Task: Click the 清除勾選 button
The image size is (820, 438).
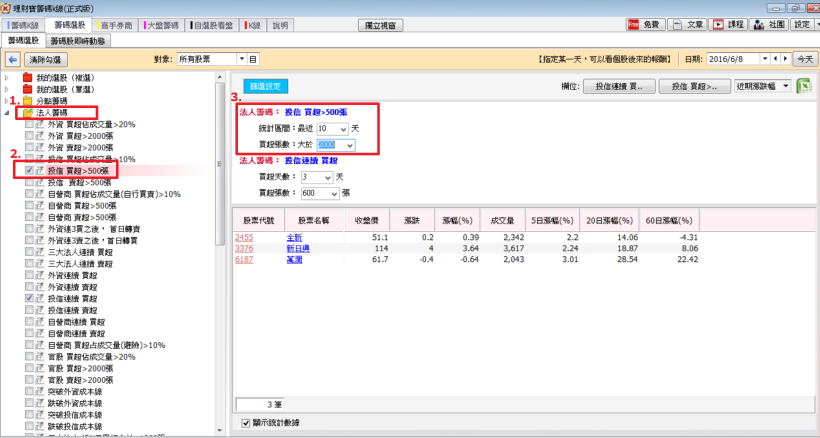Action: (45, 60)
